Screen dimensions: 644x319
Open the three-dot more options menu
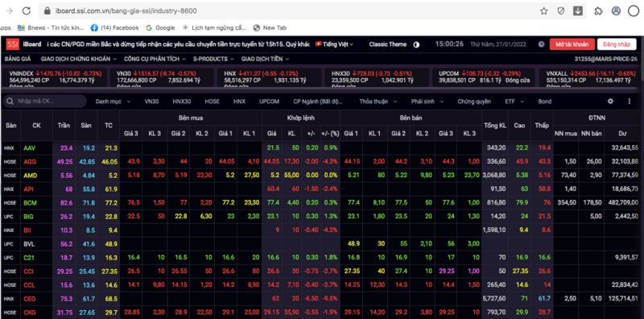coord(630,101)
